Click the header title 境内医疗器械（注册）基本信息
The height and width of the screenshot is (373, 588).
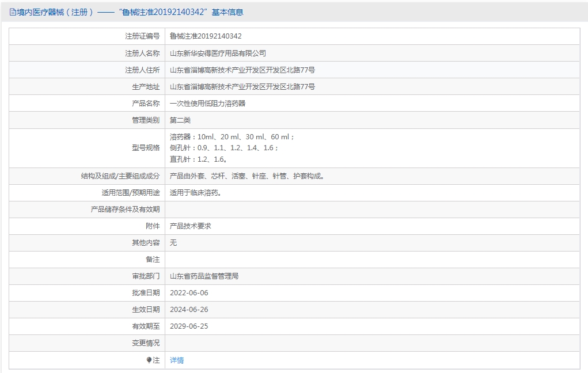click(130, 12)
